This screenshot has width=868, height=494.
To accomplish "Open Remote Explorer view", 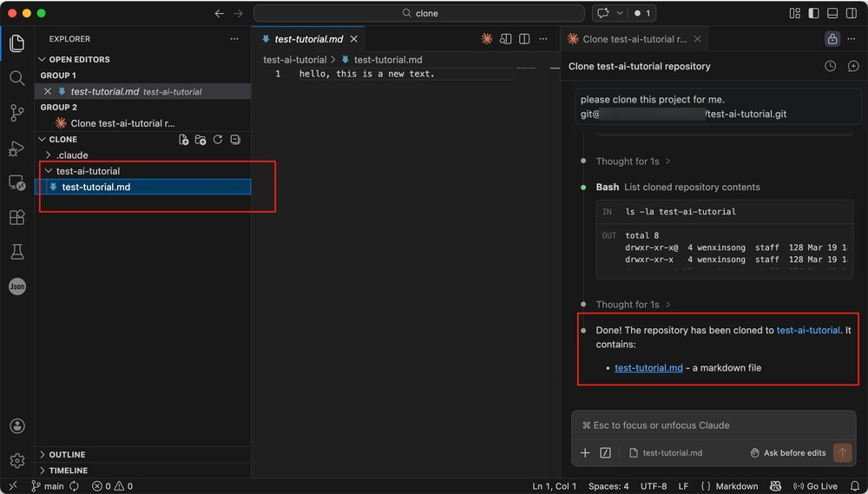I will click(x=16, y=183).
